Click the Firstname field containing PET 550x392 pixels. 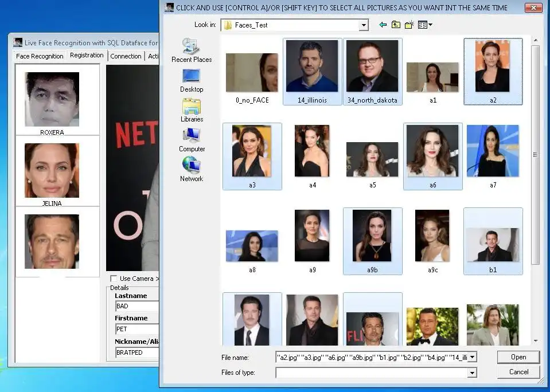point(137,329)
